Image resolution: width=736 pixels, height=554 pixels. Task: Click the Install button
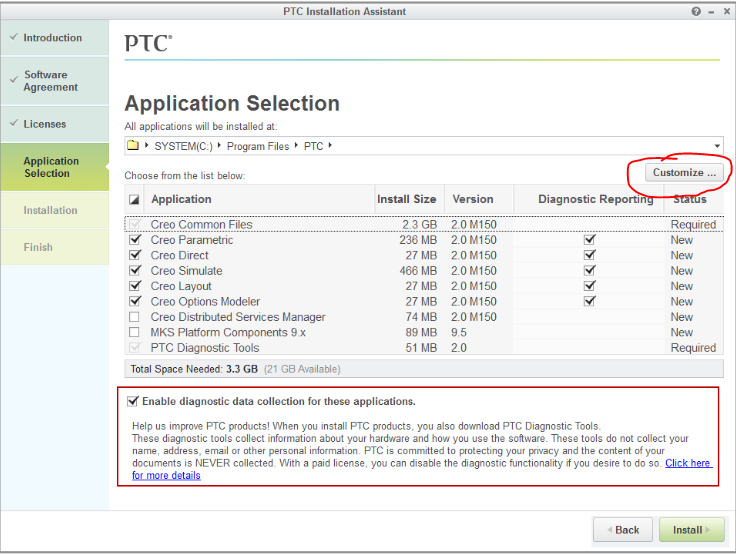(x=691, y=530)
